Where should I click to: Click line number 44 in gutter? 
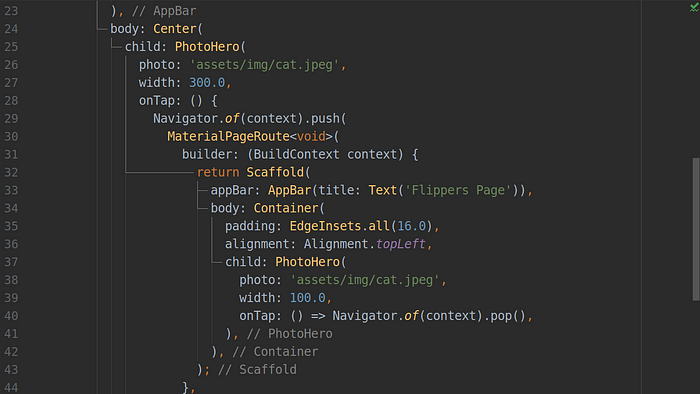[11, 387]
